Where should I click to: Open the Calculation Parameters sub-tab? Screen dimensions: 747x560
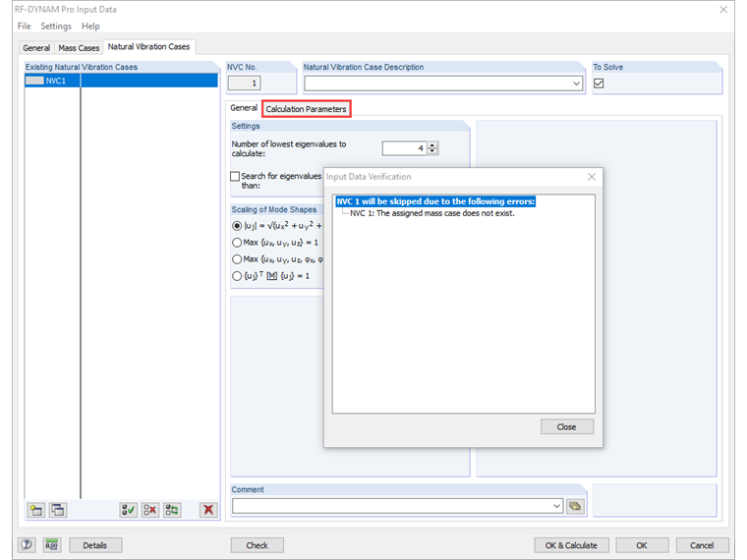[x=307, y=109]
